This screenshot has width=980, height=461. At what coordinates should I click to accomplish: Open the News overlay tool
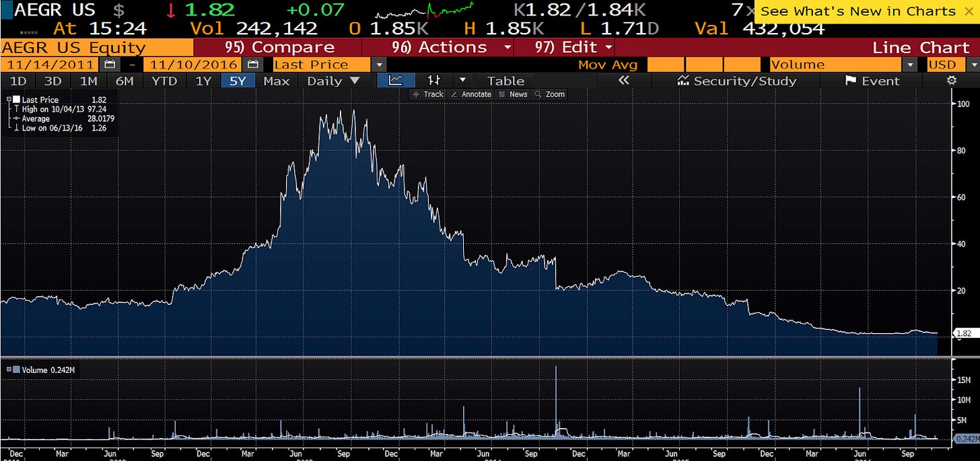(513, 94)
